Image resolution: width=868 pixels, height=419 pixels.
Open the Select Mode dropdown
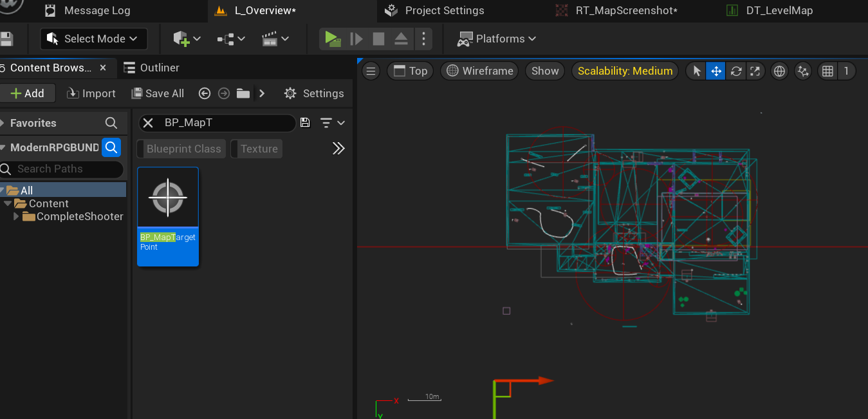coord(94,39)
